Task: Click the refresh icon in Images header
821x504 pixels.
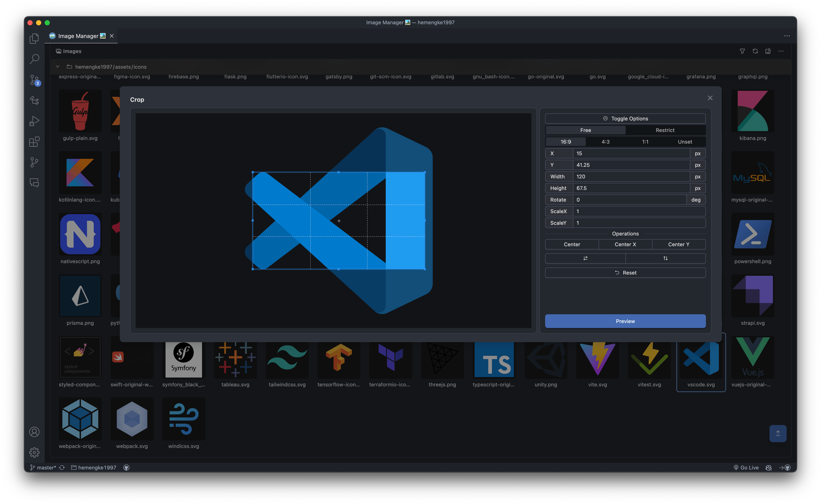Action: (755, 51)
